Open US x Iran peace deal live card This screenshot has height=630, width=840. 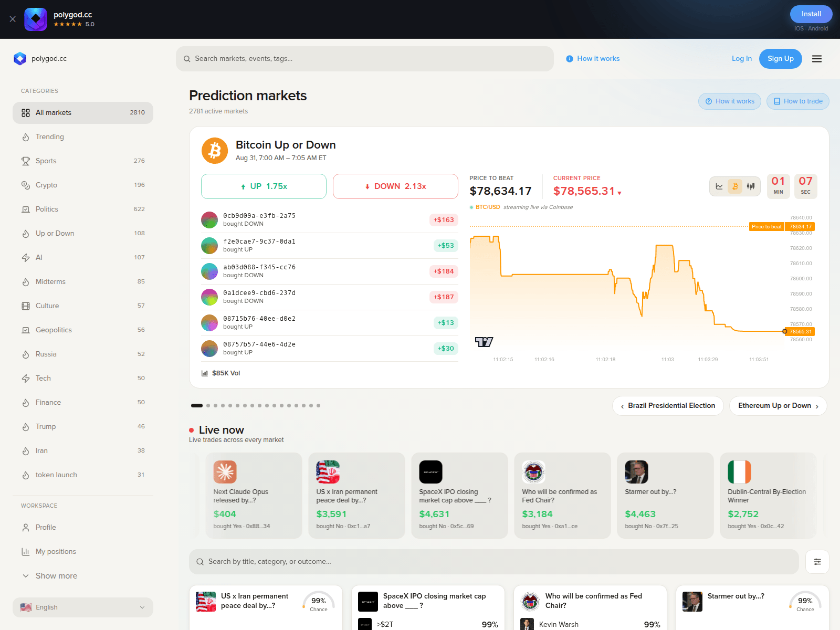(356, 496)
